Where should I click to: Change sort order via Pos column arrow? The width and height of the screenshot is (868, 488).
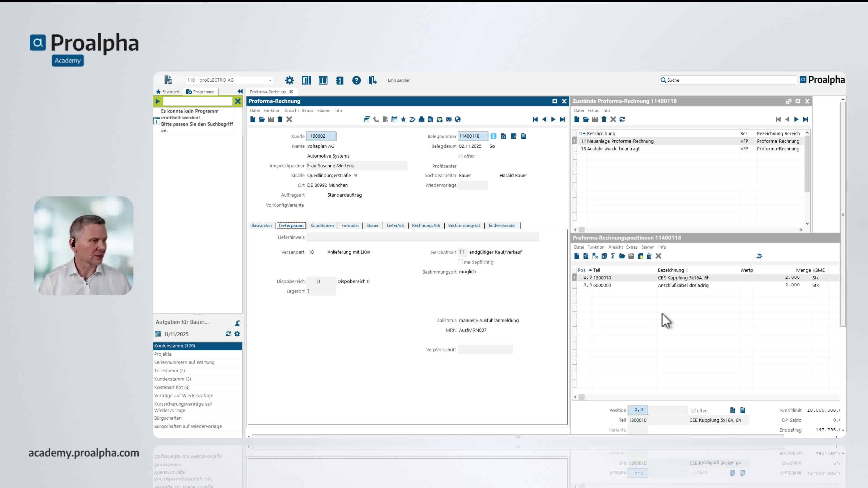point(590,270)
